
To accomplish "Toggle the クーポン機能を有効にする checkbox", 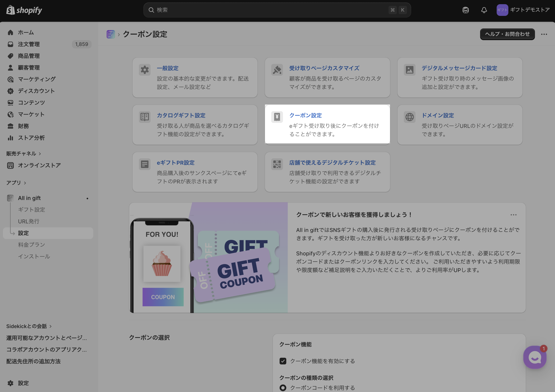I will pyautogui.click(x=283, y=361).
